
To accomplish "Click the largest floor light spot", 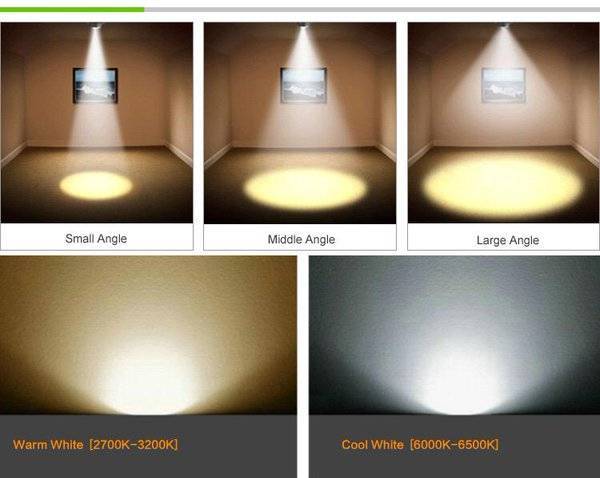I will point(502,187).
